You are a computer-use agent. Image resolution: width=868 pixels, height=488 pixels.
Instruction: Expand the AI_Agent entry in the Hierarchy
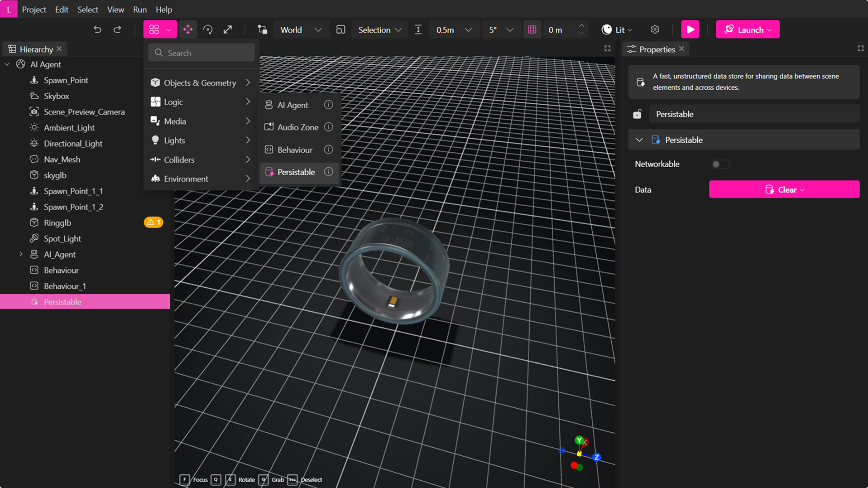[20, 254]
